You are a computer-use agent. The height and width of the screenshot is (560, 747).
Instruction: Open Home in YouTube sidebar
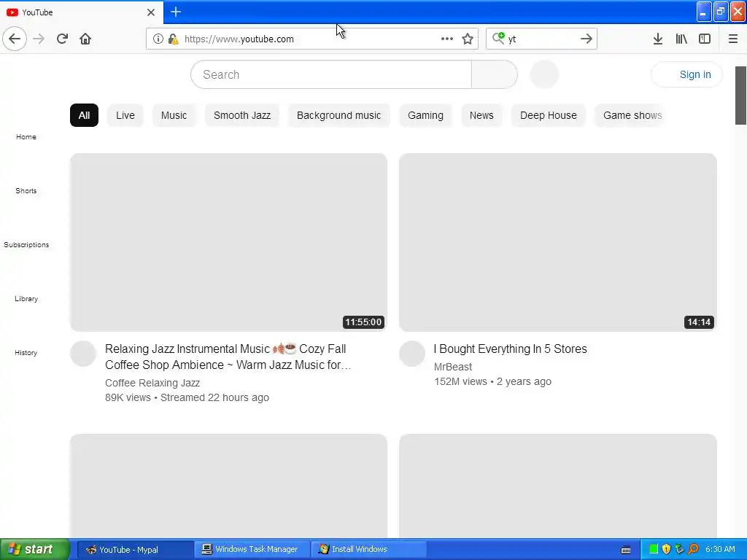pos(26,136)
